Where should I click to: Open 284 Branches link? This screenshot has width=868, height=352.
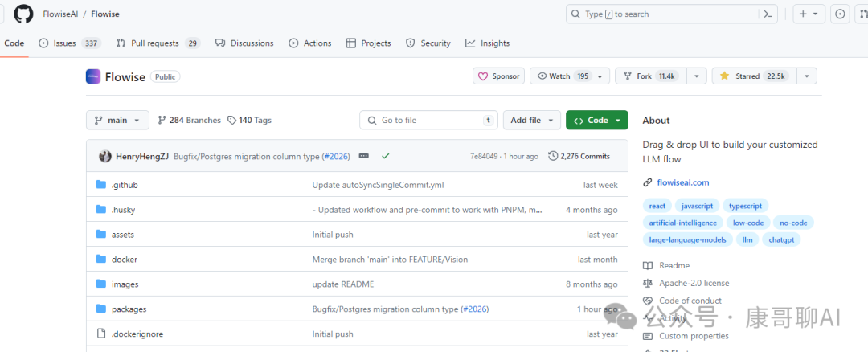(x=190, y=120)
